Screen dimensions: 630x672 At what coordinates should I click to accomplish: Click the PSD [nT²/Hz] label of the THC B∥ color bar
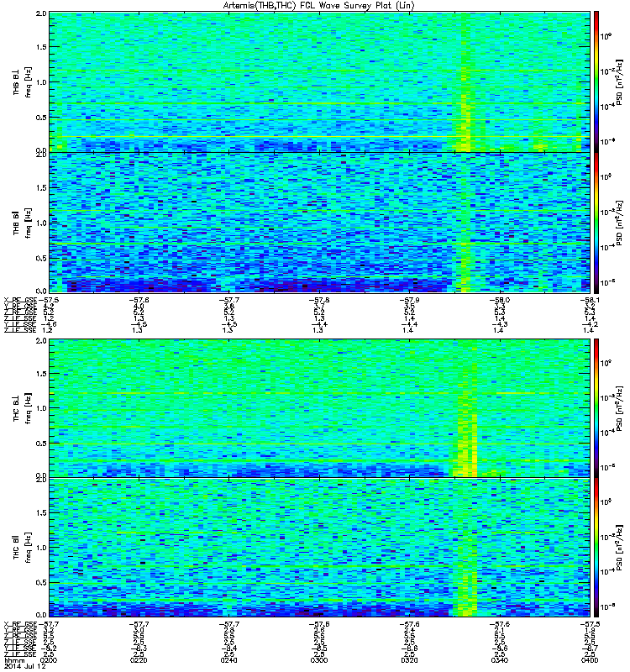[619, 548]
